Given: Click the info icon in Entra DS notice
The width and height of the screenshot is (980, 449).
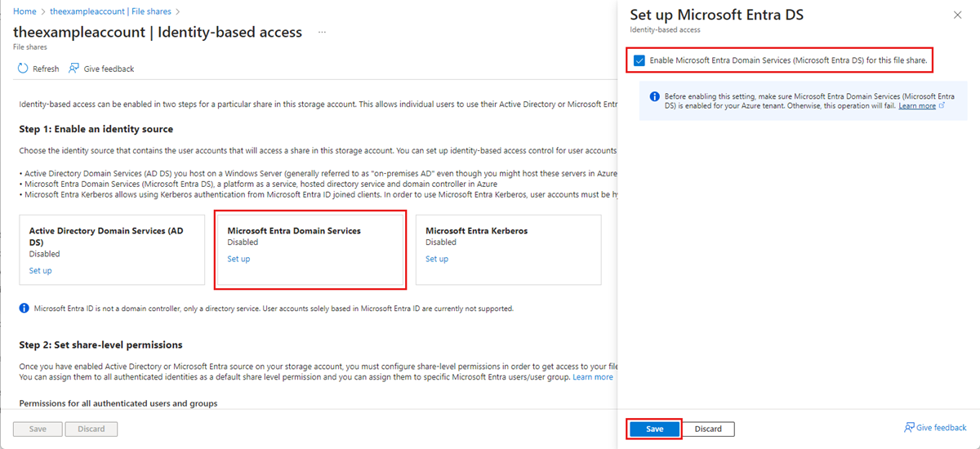Looking at the screenshot, I should click(654, 96).
